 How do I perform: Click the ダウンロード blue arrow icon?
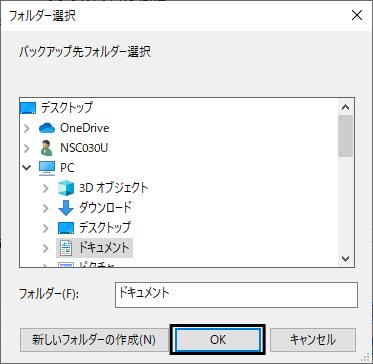pyautogui.click(x=66, y=208)
